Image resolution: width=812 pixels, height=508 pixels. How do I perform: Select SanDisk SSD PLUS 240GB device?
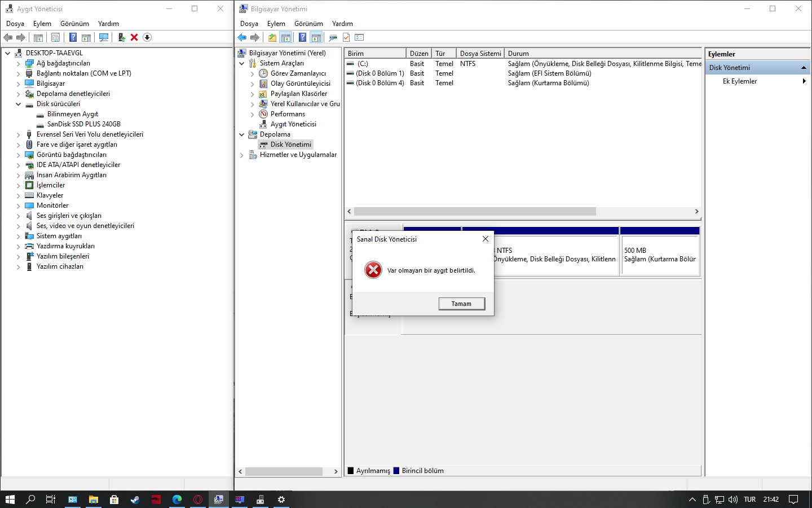84,124
